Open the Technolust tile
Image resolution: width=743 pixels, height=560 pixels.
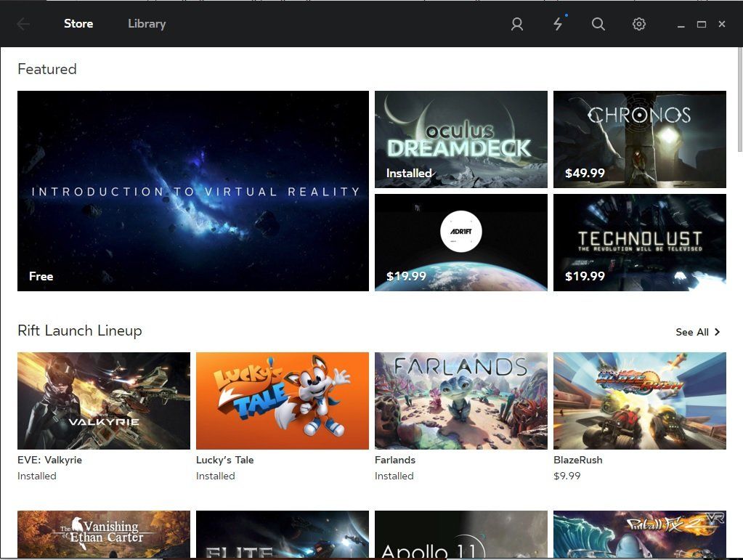click(x=639, y=242)
